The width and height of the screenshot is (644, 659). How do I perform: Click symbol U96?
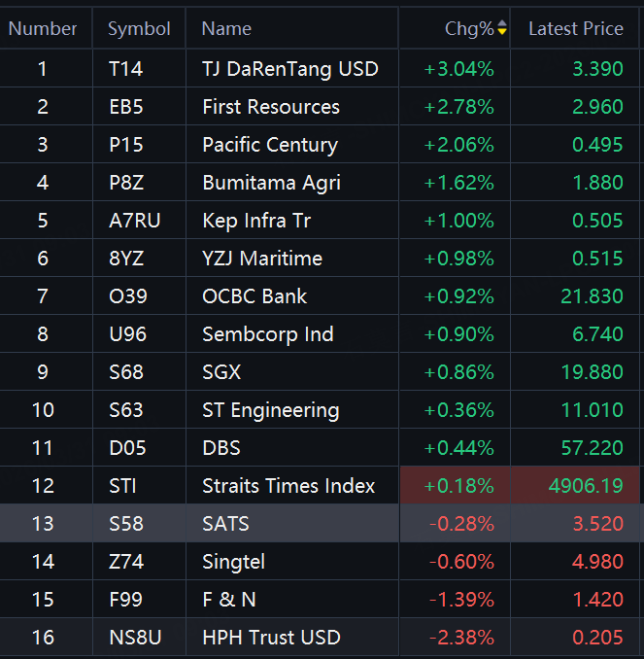coord(127,334)
